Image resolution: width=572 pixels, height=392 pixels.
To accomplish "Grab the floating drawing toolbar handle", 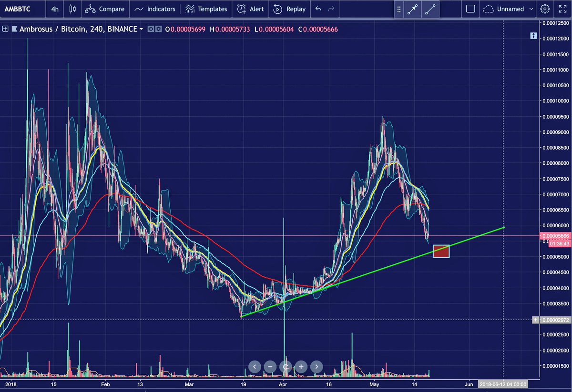I will click(399, 9).
